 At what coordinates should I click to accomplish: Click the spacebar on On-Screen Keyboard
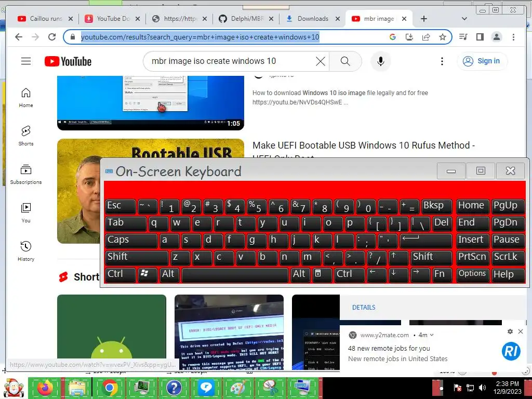(235, 275)
